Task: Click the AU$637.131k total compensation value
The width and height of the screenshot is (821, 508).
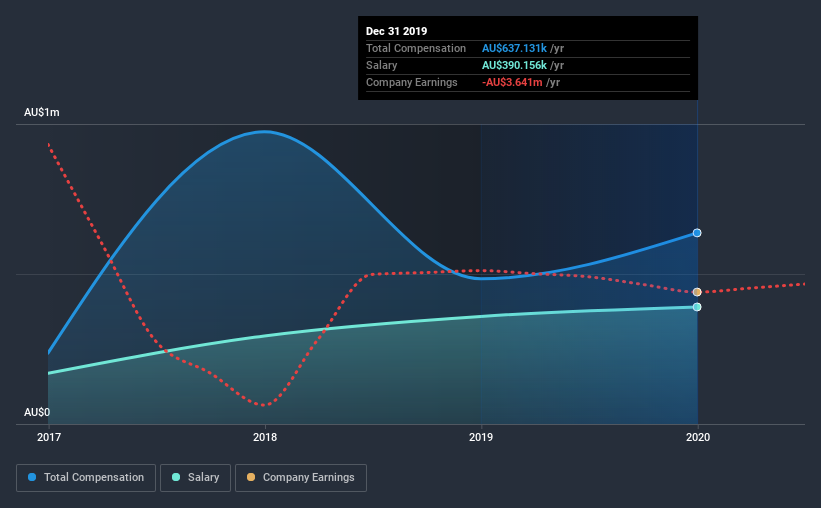Action: click(514, 48)
